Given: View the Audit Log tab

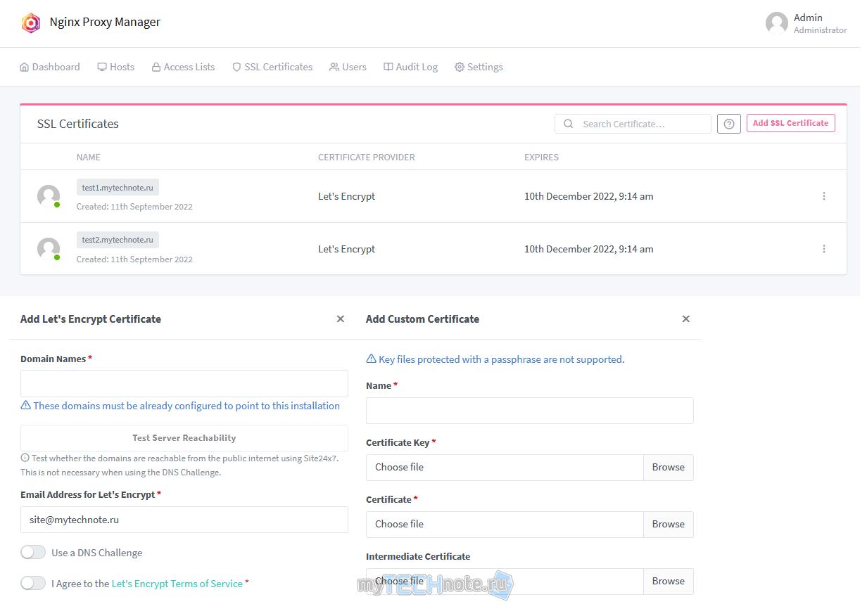Looking at the screenshot, I should tap(411, 67).
